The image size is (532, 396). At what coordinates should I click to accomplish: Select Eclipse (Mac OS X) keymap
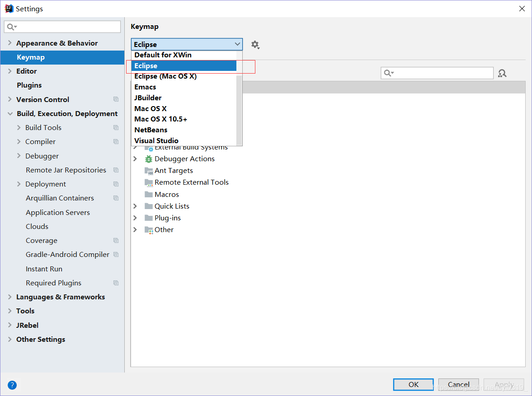pyautogui.click(x=184, y=76)
